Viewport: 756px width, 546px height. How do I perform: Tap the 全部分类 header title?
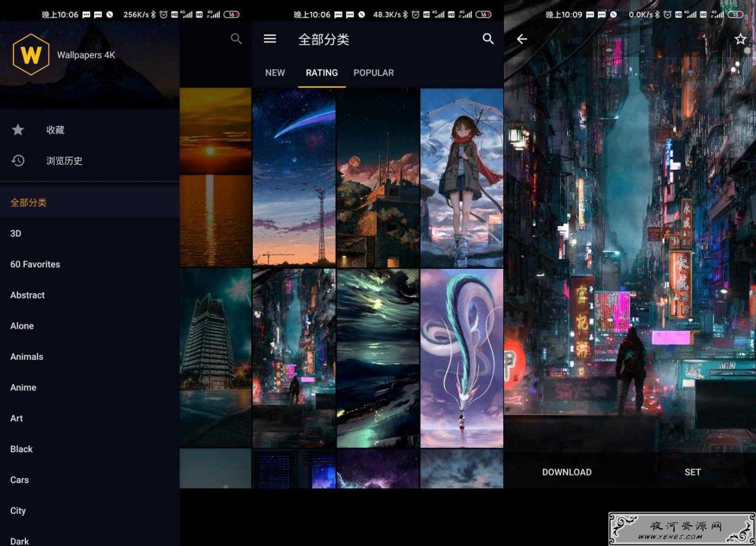tap(324, 40)
